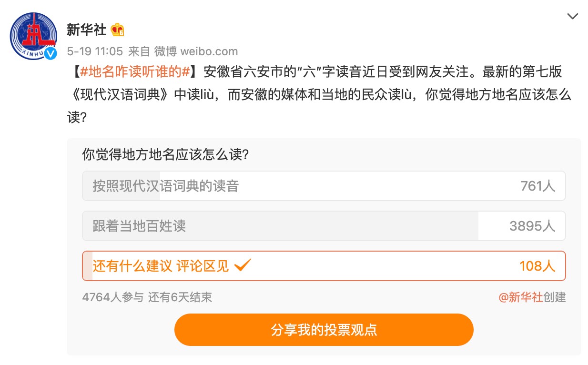Click the 761人 vote count
This screenshot has height=365, width=588.
[537, 186]
